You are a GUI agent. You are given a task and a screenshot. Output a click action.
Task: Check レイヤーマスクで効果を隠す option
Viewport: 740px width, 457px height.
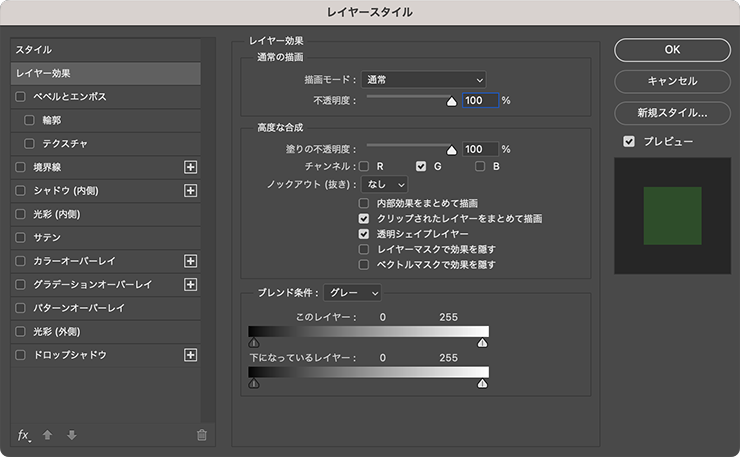[x=363, y=249]
